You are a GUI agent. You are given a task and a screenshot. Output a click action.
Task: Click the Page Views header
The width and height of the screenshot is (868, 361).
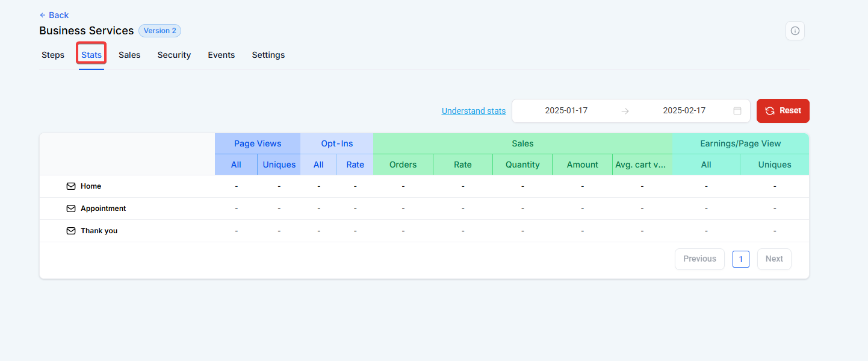(x=258, y=143)
